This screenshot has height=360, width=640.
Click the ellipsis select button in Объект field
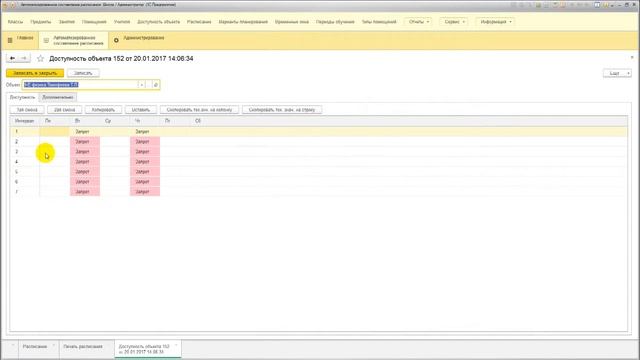(x=149, y=85)
